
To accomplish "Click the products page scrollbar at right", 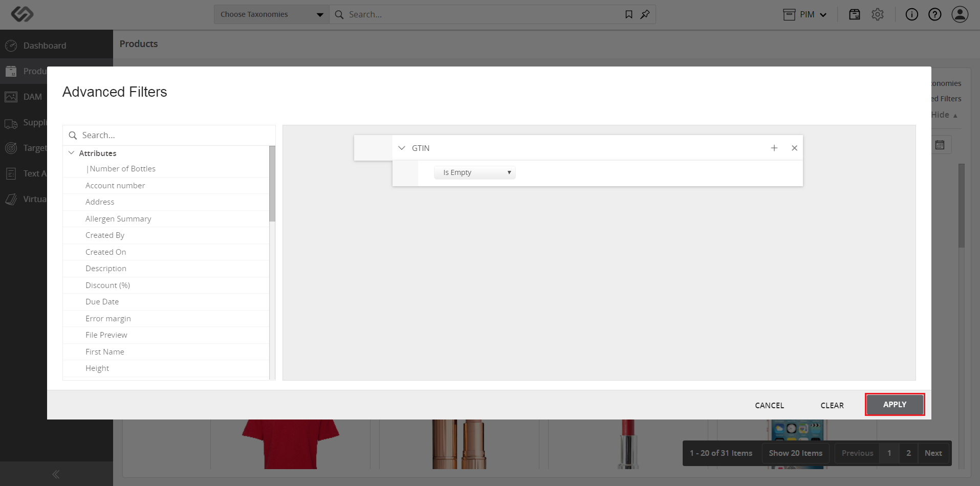I will [962, 206].
